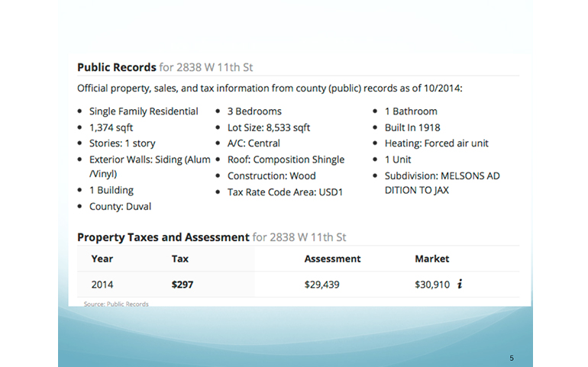Click the Year column header
588x367 pixels.
click(102, 259)
